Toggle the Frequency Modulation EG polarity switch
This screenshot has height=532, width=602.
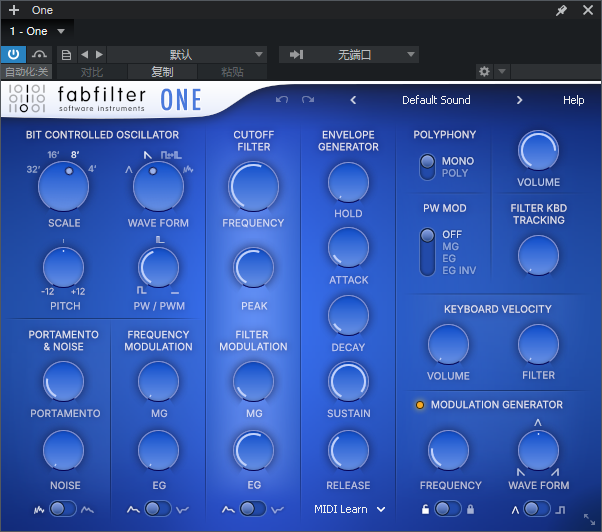point(158,509)
